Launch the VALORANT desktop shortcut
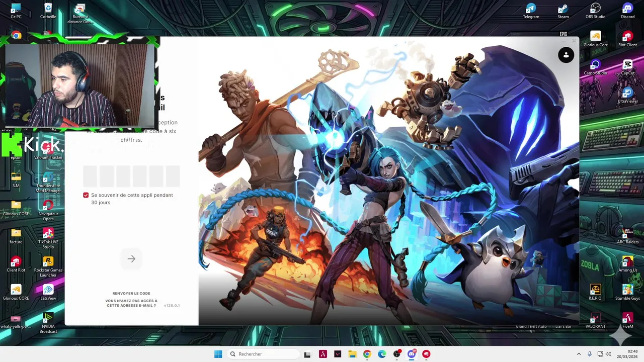644x362 pixels. click(596, 321)
